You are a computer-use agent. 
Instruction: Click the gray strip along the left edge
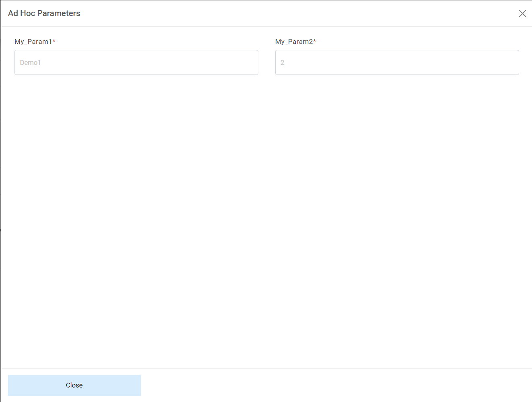click(1, 201)
